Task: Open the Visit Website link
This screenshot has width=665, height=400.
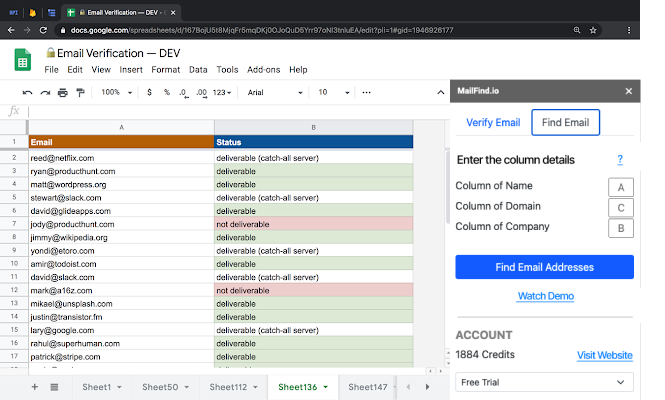Action: [604, 355]
